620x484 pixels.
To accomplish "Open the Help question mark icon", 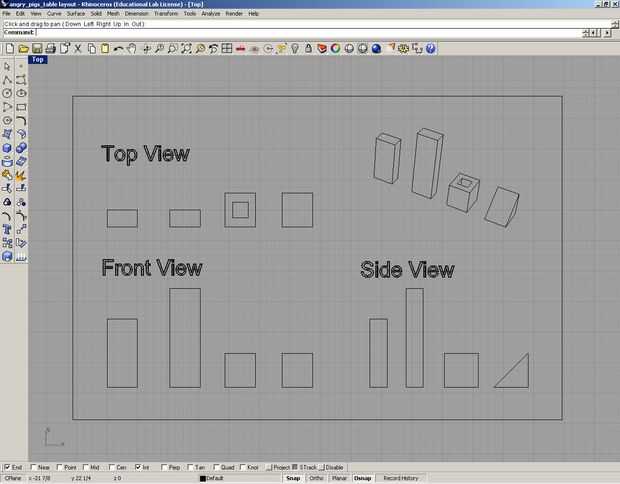I will [x=431, y=49].
